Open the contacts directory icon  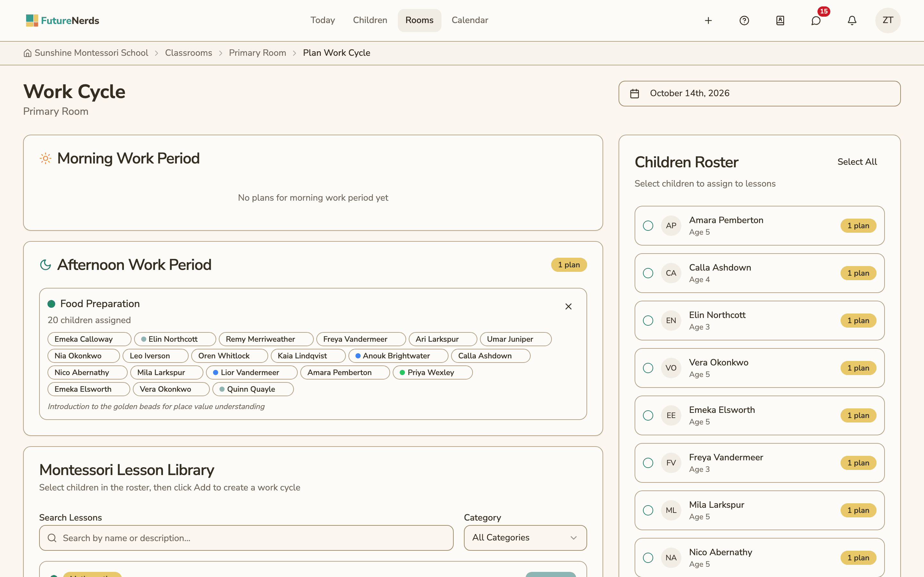pos(780,21)
